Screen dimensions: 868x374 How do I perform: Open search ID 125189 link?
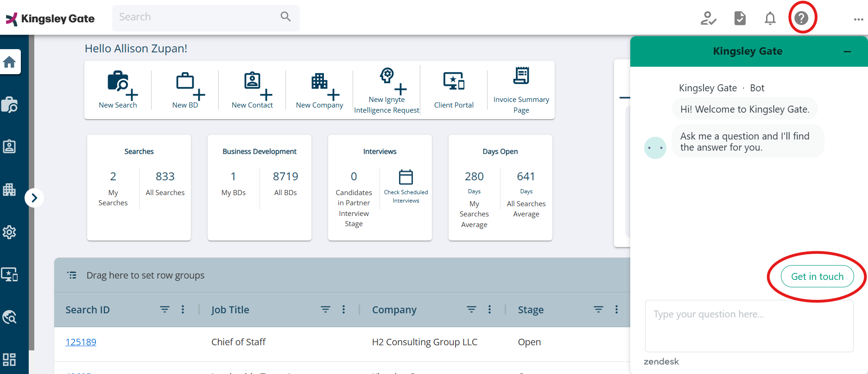click(x=81, y=342)
